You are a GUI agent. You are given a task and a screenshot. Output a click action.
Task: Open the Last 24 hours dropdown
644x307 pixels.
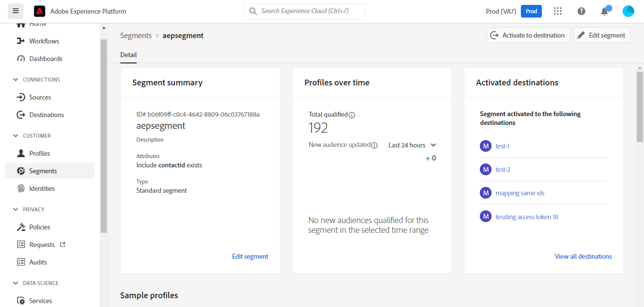412,145
